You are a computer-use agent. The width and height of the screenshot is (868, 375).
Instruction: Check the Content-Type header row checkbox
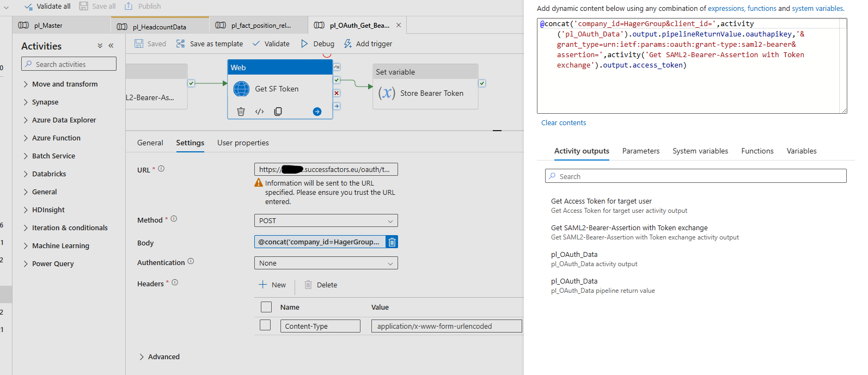(265, 325)
